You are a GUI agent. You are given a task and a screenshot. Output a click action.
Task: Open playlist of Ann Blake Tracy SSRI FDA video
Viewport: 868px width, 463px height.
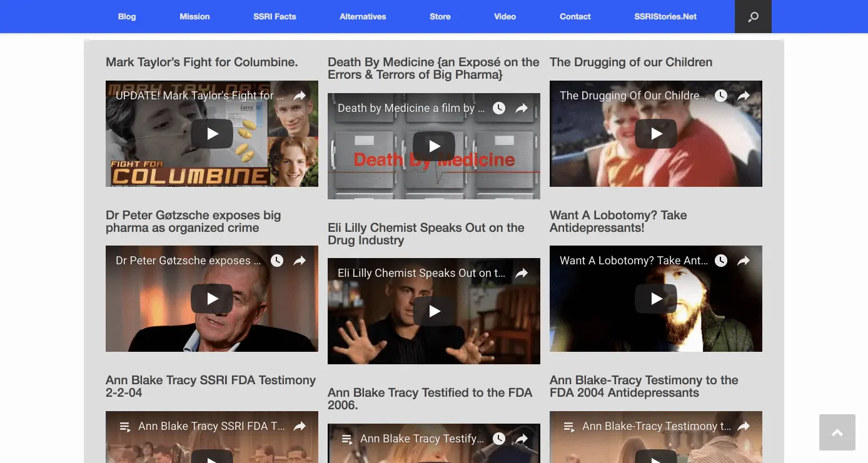(x=125, y=427)
